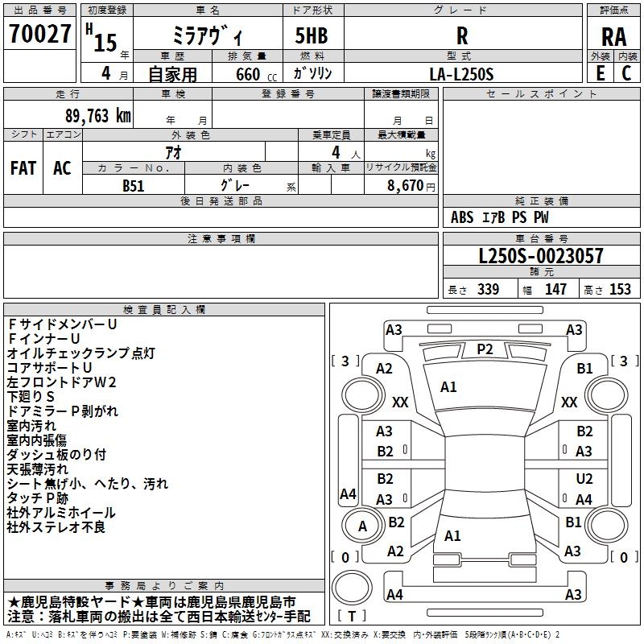Select the note 社外アルミホイール

pyautogui.click(x=61, y=513)
